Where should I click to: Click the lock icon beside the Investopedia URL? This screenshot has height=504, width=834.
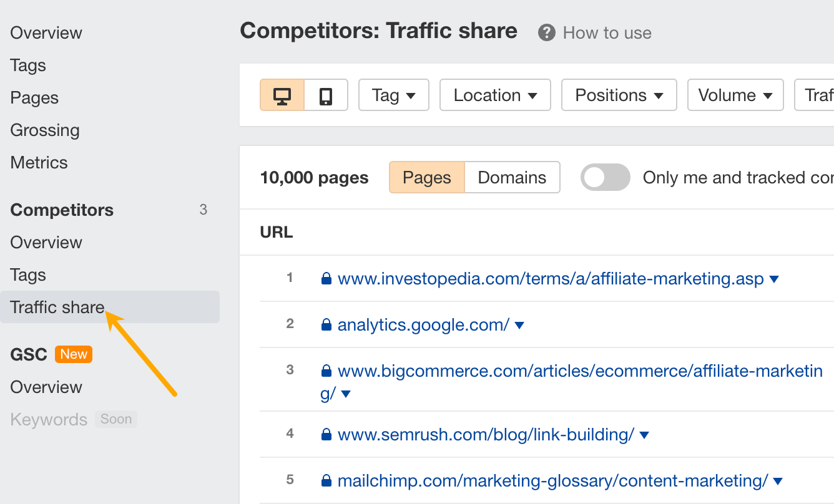coord(326,278)
